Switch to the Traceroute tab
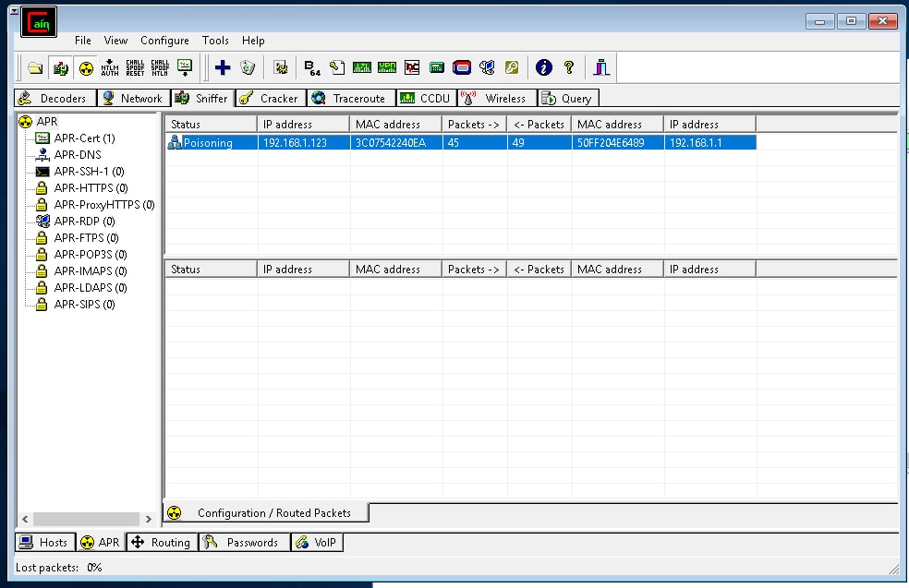 [351, 99]
